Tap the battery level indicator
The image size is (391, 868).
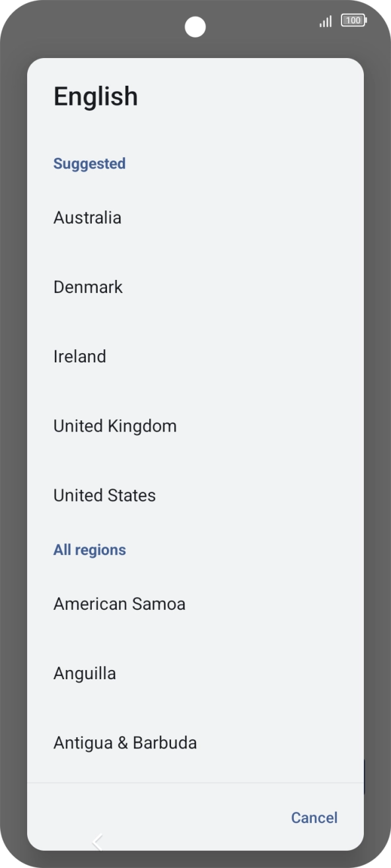(353, 20)
